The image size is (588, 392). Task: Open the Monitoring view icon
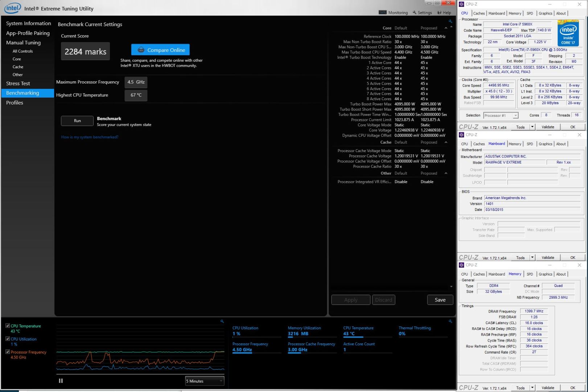coord(382,12)
